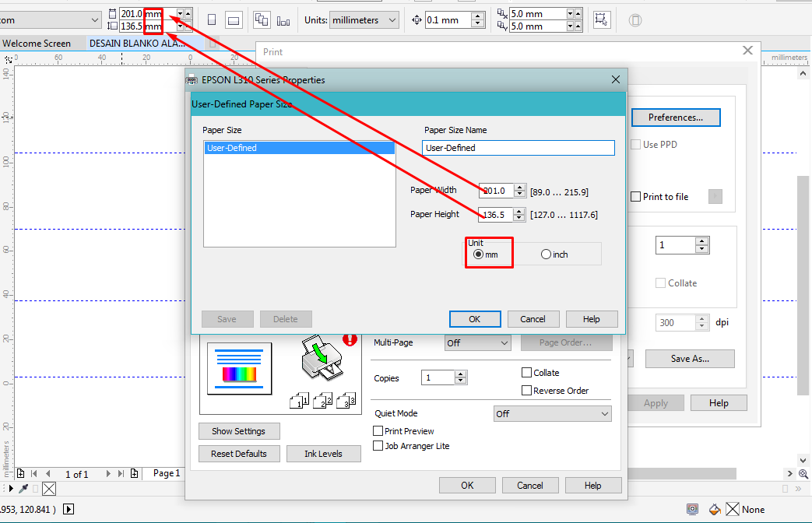Add a page after current page icon
The width and height of the screenshot is (812, 523).
coord(134,473)
